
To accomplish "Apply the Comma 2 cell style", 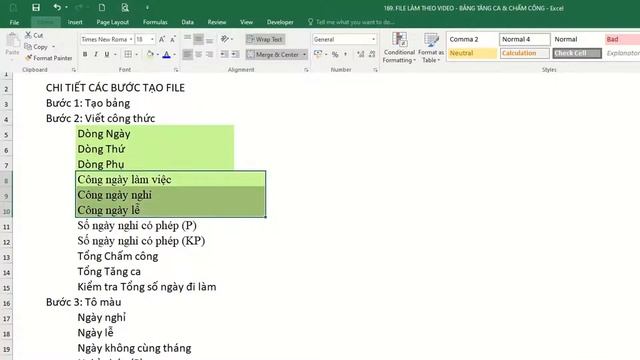I will point(472,39).
